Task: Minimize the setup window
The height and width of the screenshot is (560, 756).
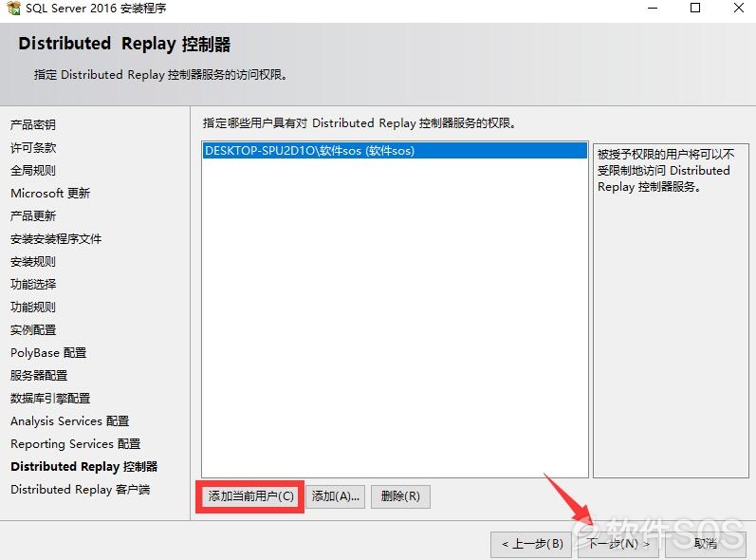Action: point(653,8)
